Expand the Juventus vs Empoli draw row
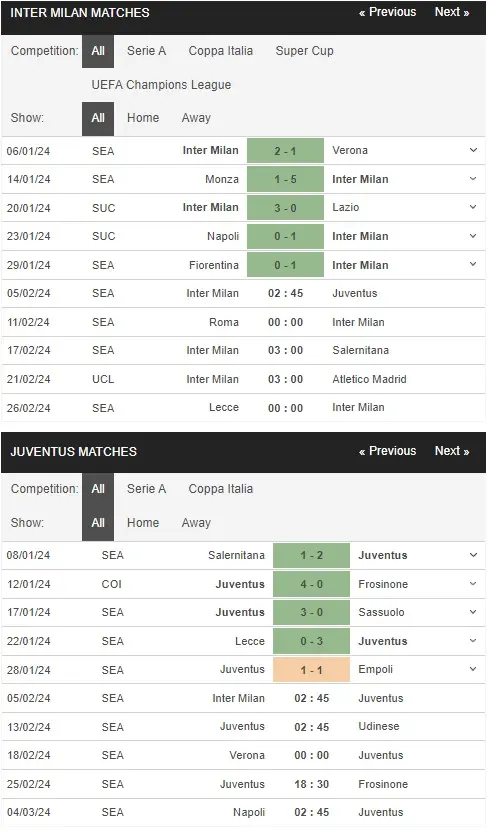 point(473,669)
